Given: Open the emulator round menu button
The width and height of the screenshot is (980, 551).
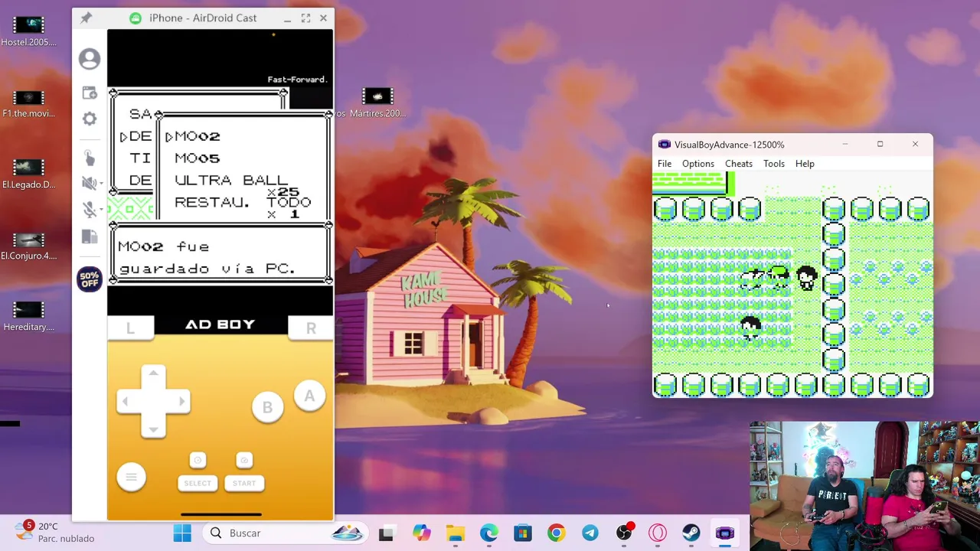Looking at the screenshot, I should (131, 478).
